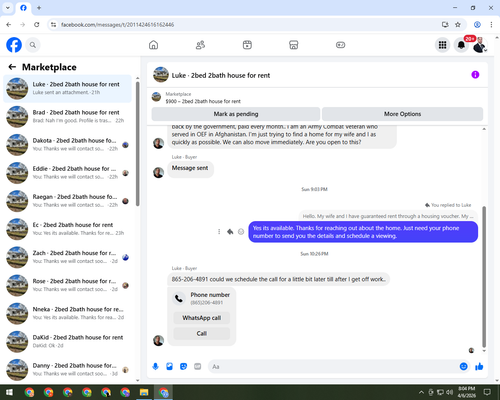
Task: Open Ec conversation in the list
Action: 67,229
